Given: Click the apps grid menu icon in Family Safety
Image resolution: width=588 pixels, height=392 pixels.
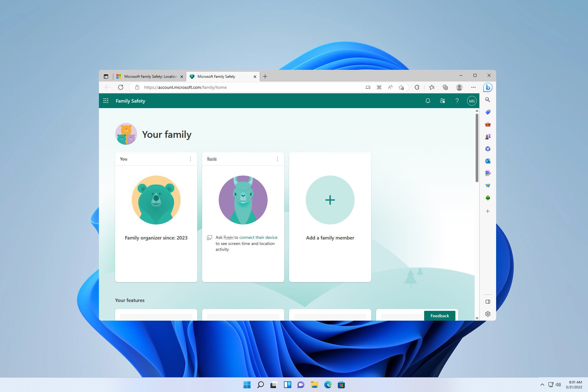Looking at the screenshot, I should (x=106, y=101).
